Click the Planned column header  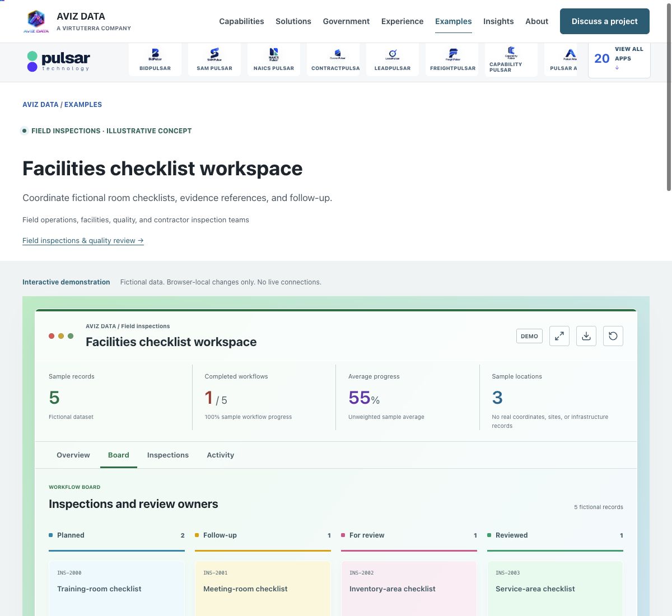coord(116,535)
